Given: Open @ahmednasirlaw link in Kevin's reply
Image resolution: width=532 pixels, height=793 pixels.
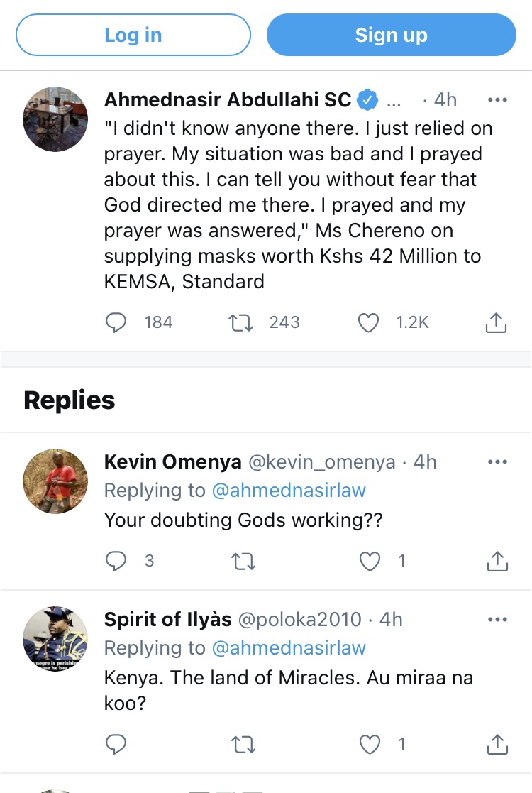Looking at the screenshot, I should pyautogui.click(x=288, y=491).
